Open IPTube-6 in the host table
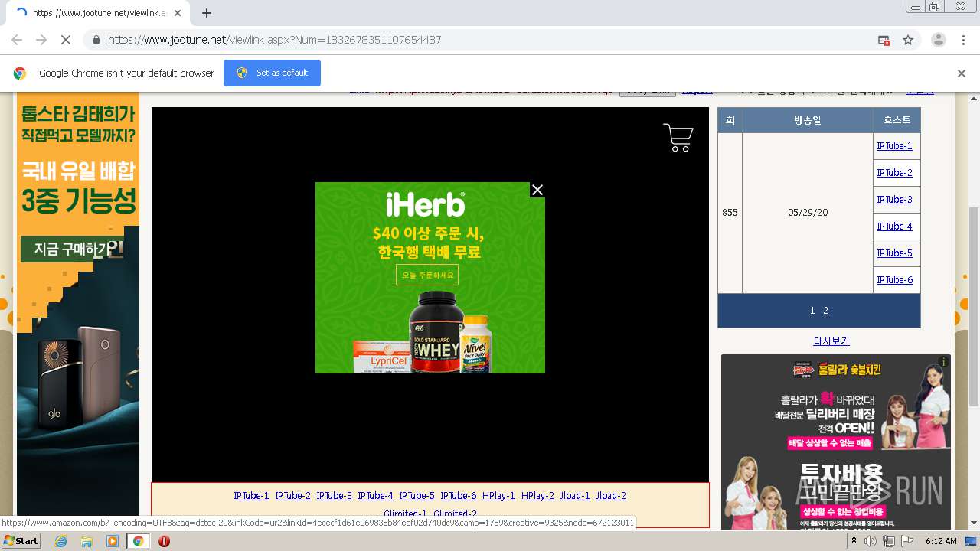Screen dimensions: 980x551 (x=894, y=280)
